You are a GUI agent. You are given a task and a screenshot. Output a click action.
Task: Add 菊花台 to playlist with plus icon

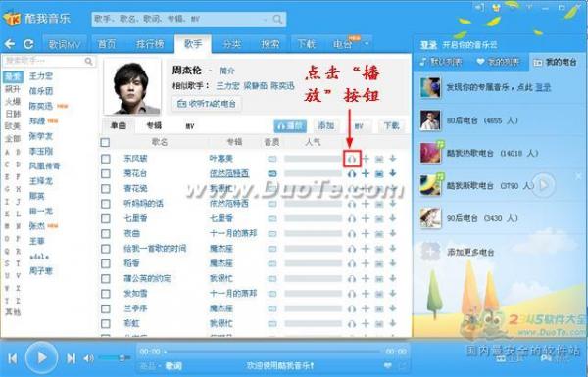(x=366, y=173)
